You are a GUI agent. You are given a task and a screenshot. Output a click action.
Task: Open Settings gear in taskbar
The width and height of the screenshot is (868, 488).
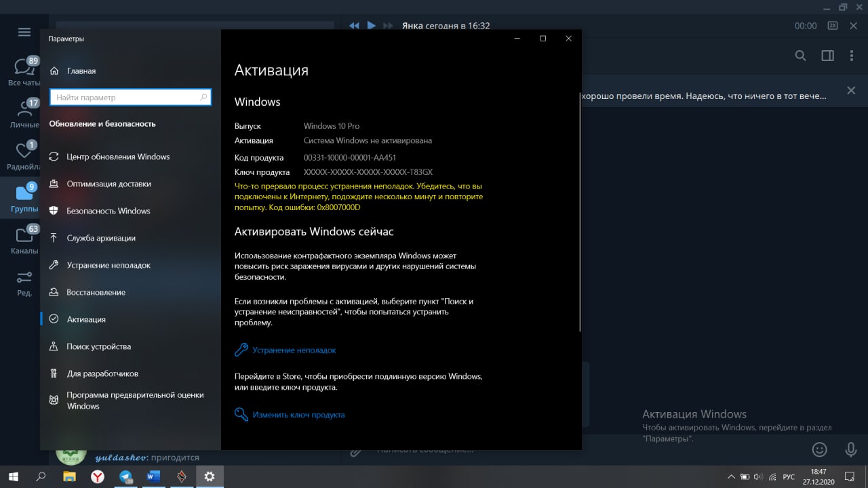coord(210,476)
